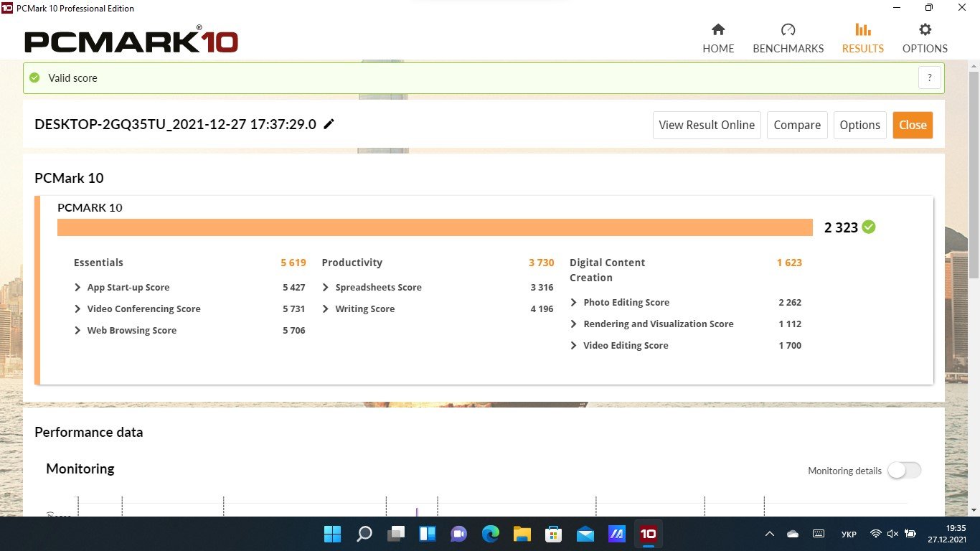The height and width of the screenshot is (551, 980).
Task: Click the orange Close button
Action: click(x=913, y=125)
